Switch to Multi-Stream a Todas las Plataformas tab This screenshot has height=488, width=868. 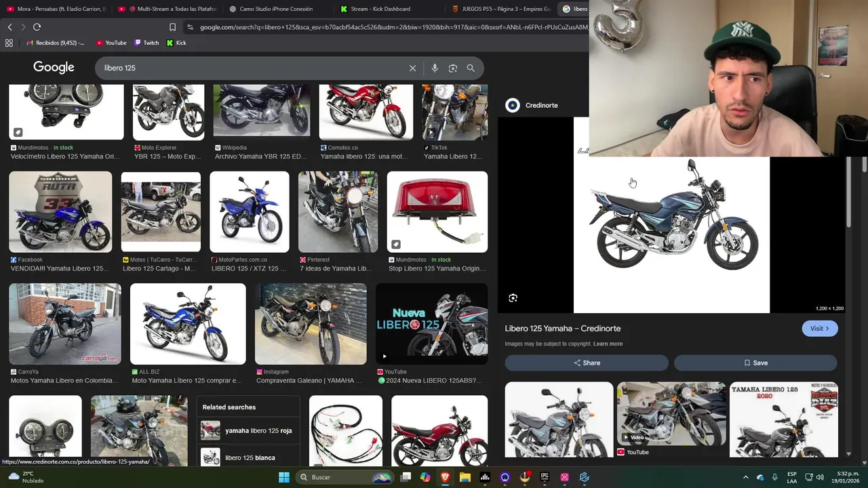coord(167,9)
